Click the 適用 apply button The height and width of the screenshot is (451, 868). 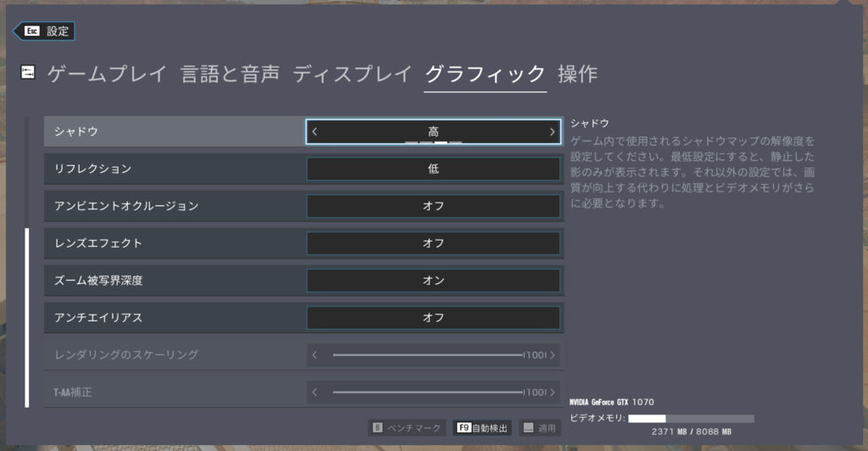tap(540, 428)
